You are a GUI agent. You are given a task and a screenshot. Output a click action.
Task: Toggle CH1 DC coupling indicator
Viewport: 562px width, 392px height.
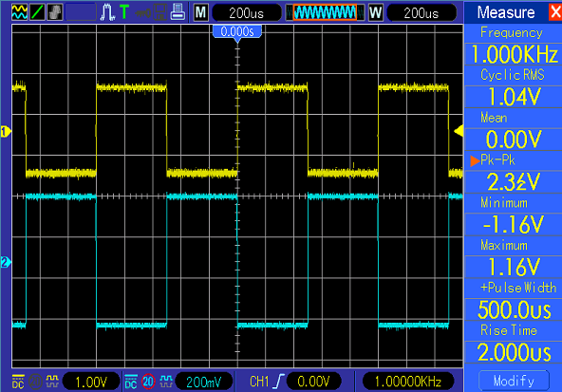(18, 382)
